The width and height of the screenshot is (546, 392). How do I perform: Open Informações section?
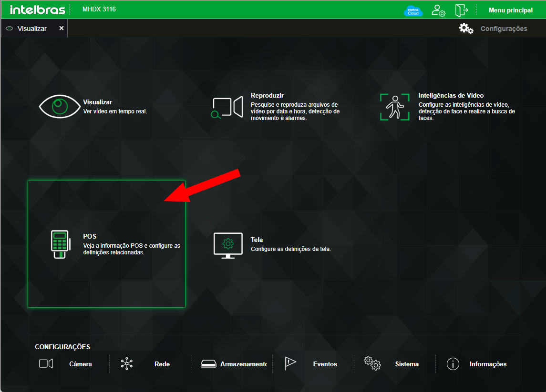click(488, 364)
